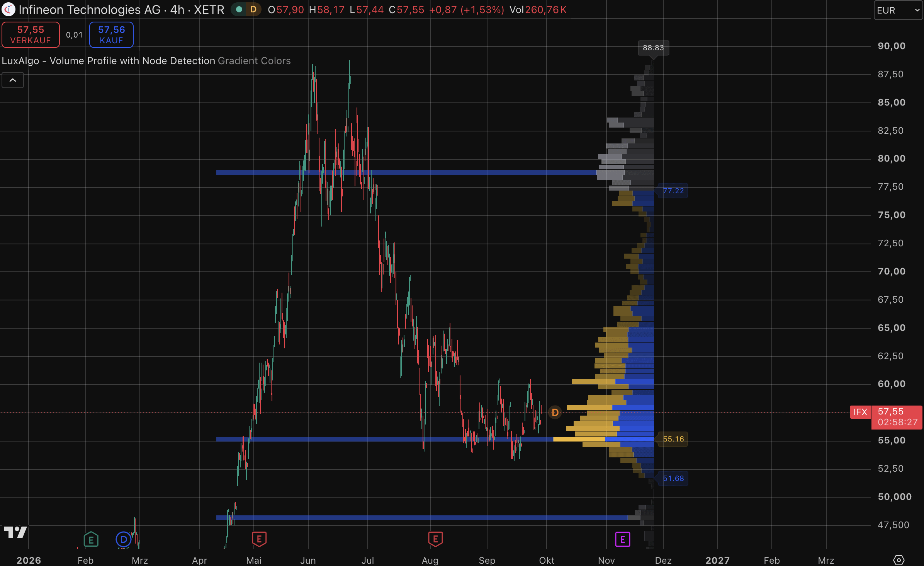
Task: Click the 70,00 price axis label
Action: pyautogui.click(x=892, y=271)
